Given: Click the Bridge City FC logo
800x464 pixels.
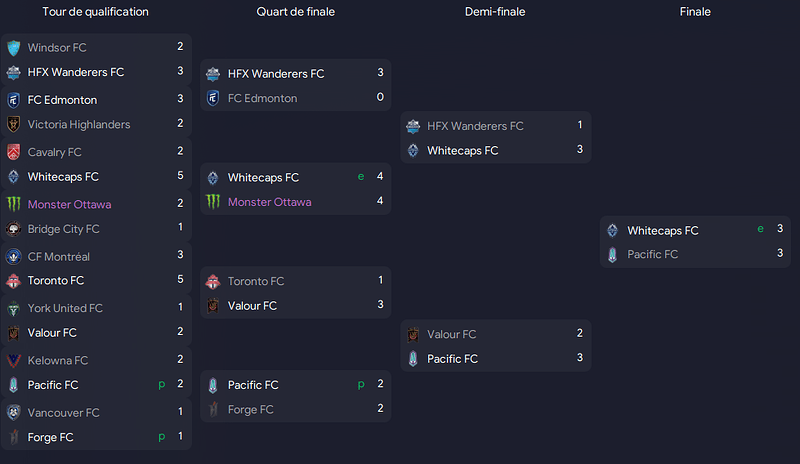Looking at the screenshot, I should point(14,229).
